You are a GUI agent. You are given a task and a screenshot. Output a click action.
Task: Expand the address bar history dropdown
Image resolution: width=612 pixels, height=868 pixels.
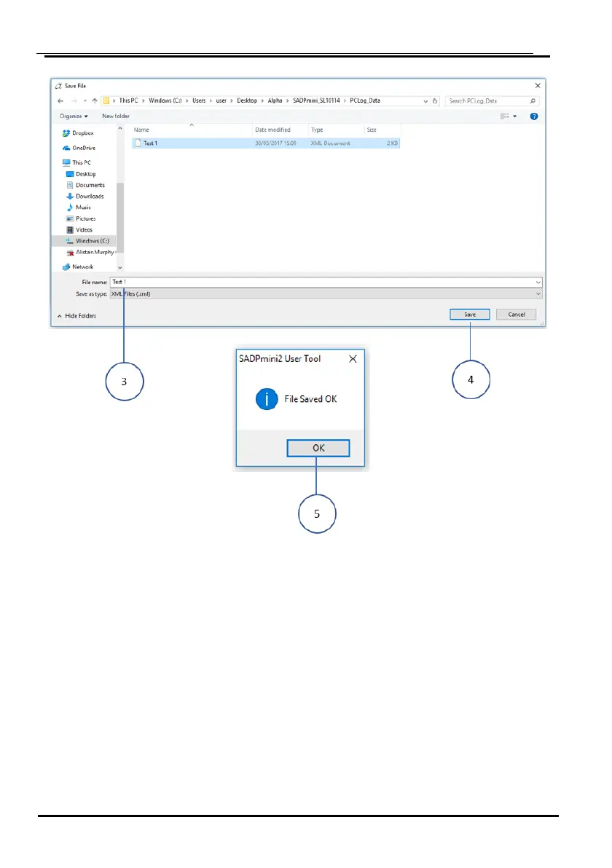[x=425, y=101]
